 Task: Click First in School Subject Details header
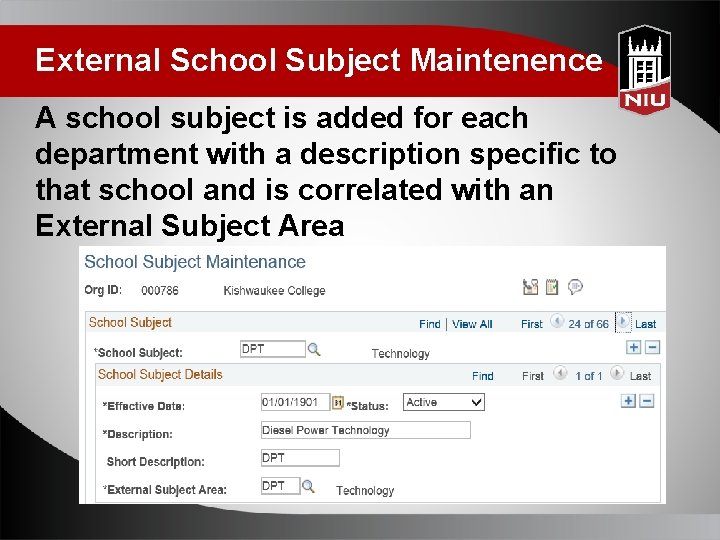pyautogui.click(x=533, y=376)
